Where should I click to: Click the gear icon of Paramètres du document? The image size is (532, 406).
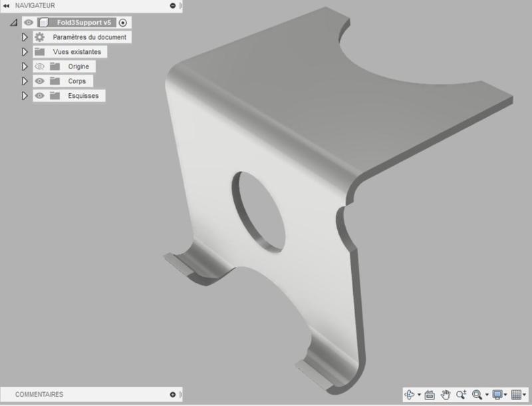40,37
